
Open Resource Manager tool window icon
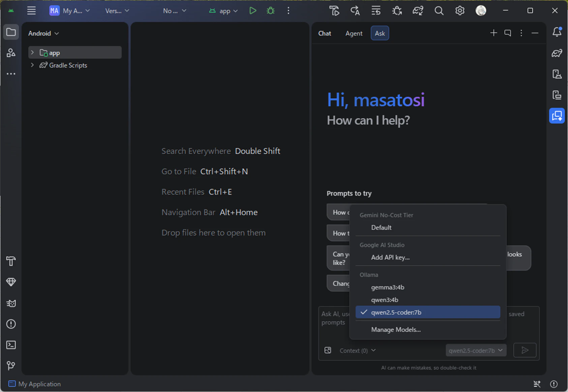click(x=11, y=53)
